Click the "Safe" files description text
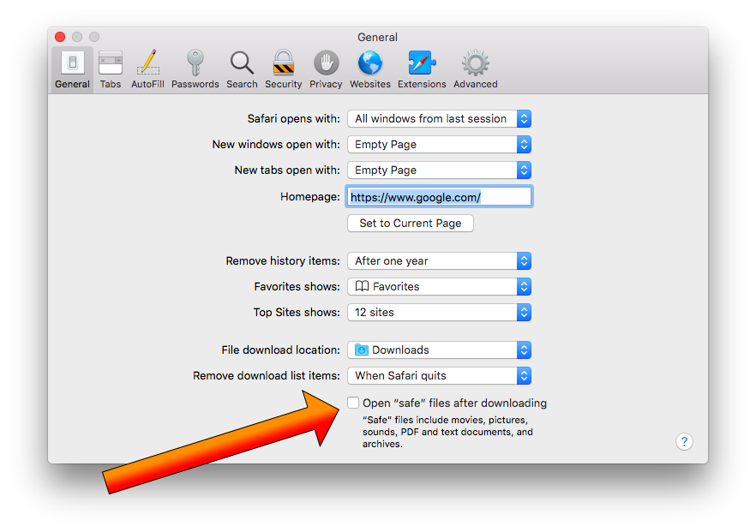The width and height of the screenshot is (756, 532). tap(447, 432)
